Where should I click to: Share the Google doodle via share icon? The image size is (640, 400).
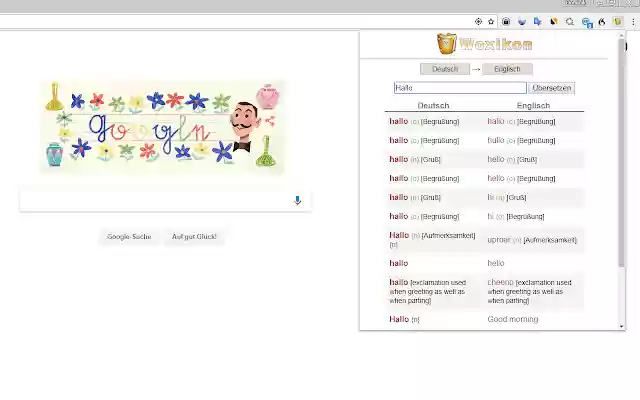click(270, 120)
